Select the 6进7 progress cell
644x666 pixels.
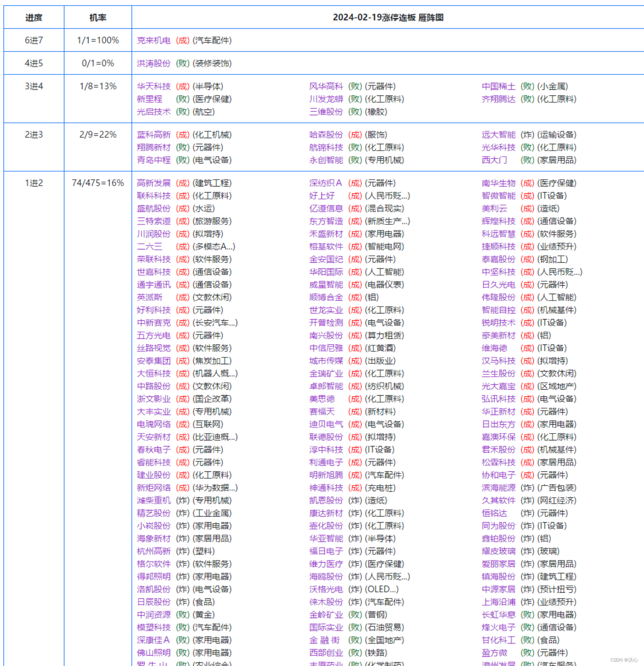[x=34, y=40]
